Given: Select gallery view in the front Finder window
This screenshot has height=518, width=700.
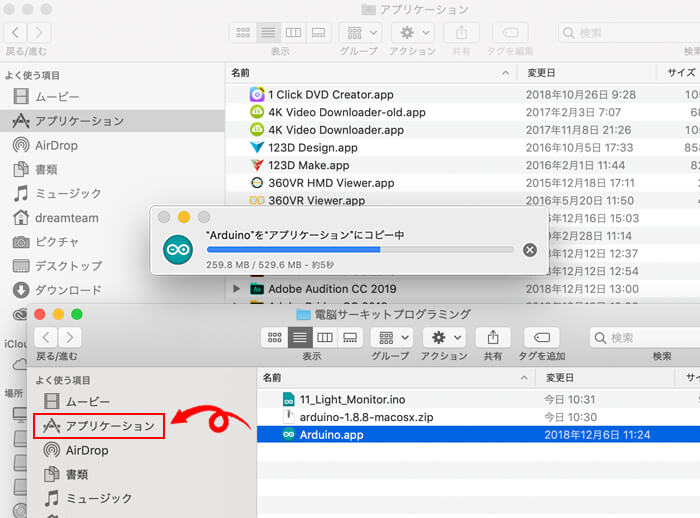Looking at the screenshot, I should click(x=350, y=337).
